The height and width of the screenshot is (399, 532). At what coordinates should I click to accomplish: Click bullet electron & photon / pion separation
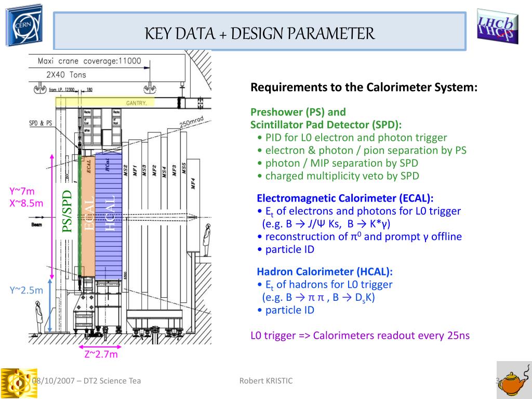tap(362, 150)
